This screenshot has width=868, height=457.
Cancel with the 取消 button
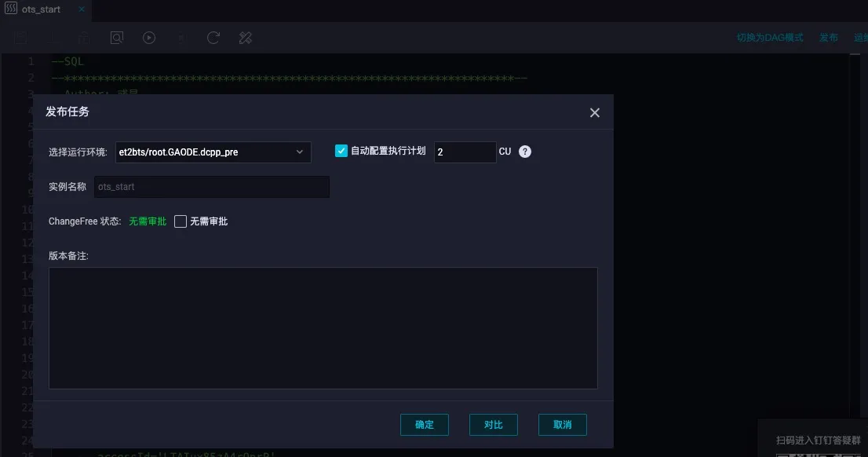[563, 424]
